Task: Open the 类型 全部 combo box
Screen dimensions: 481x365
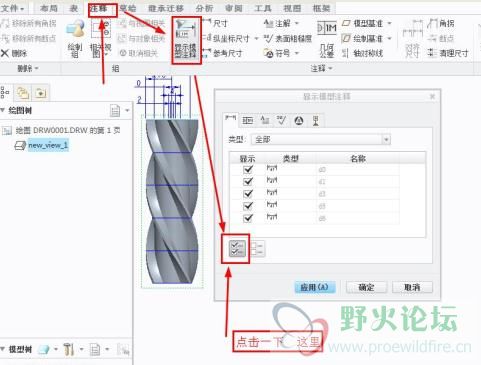Action: [x=321, y=139]
